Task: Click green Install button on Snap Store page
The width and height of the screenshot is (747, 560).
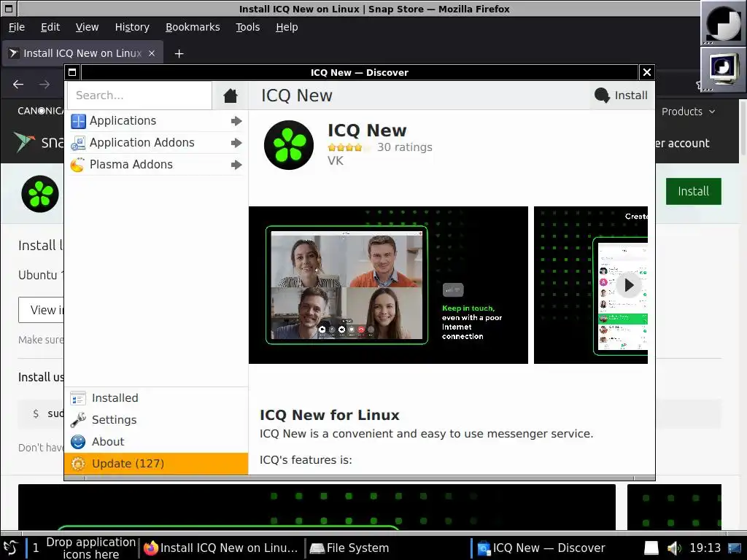Action: (x=693, y=192)
